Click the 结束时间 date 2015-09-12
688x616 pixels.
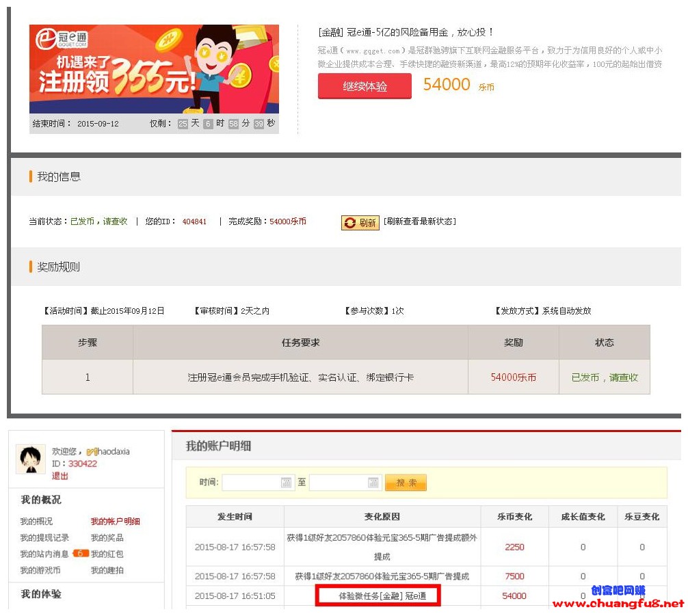coord(98,124)
